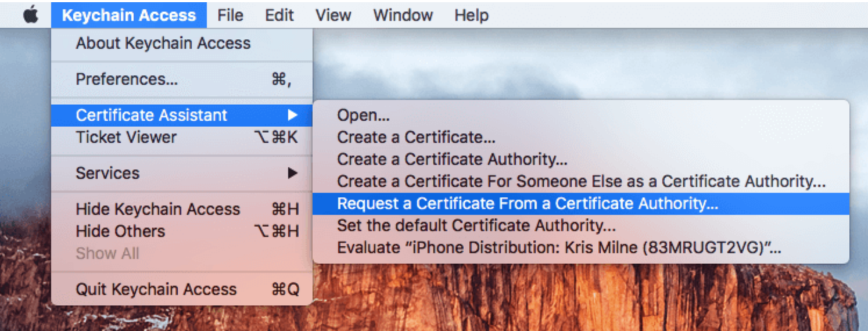Screen dimensions: 868x331
Task: Choose Ticket Viewer menu item
Action: tap(182, 138)
